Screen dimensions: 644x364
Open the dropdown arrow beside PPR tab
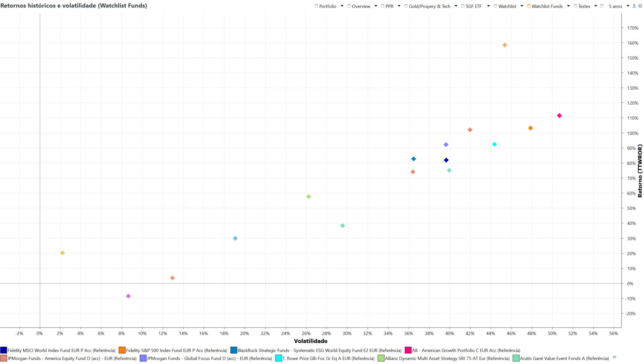pos(399,6)
